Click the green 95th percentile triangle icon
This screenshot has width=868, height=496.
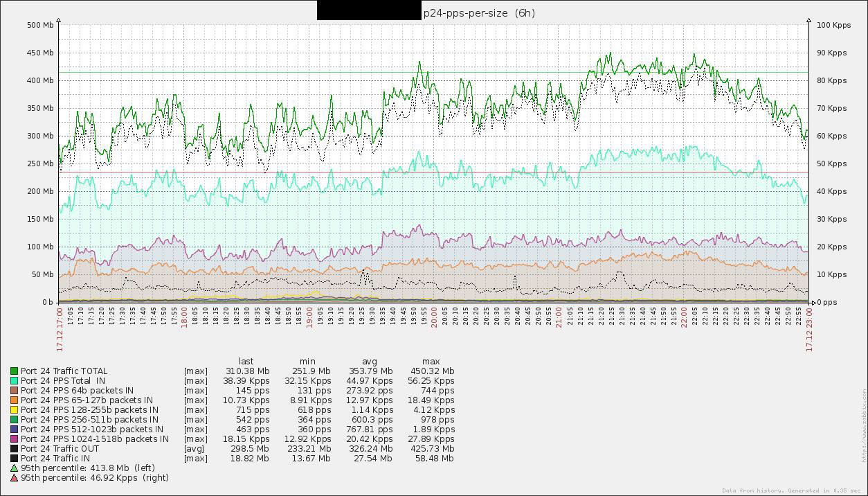pyautogui.click(x=14, y=468)
